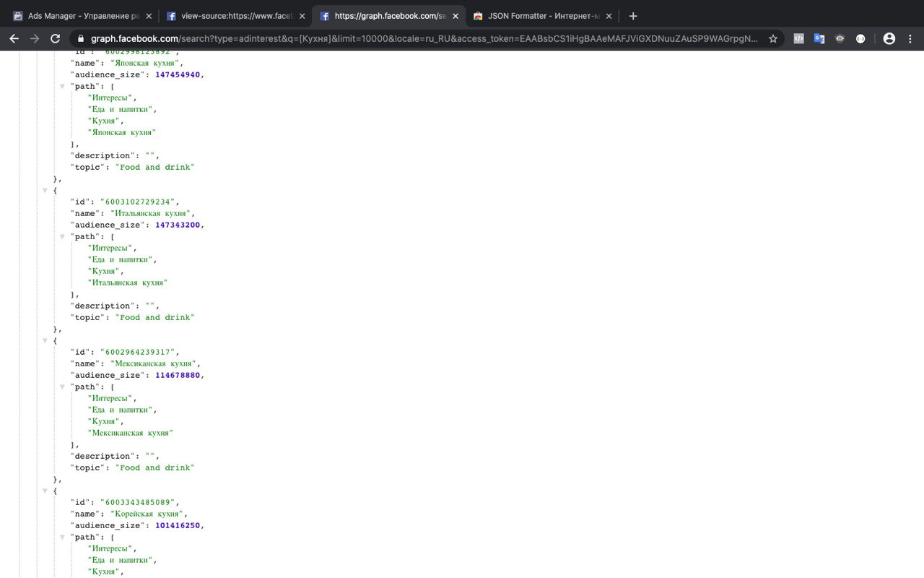
Task: Click the id value "6003102729234"
Action: pos(137,202)
